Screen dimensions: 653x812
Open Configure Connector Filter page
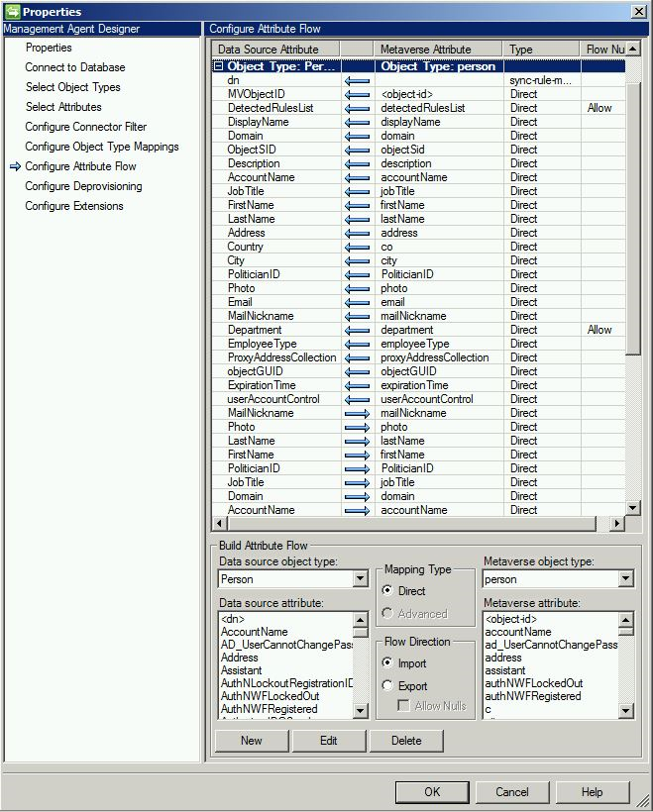click(x=86, y=127)
